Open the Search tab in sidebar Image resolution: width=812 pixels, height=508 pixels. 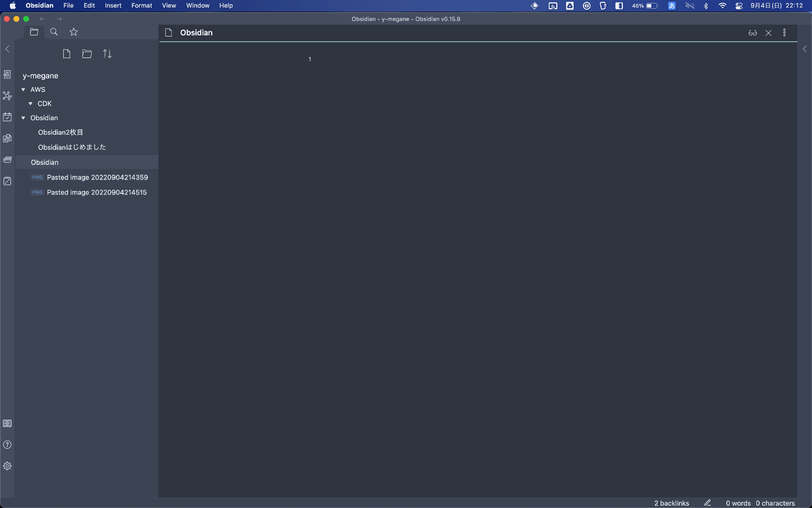point(54,32)
